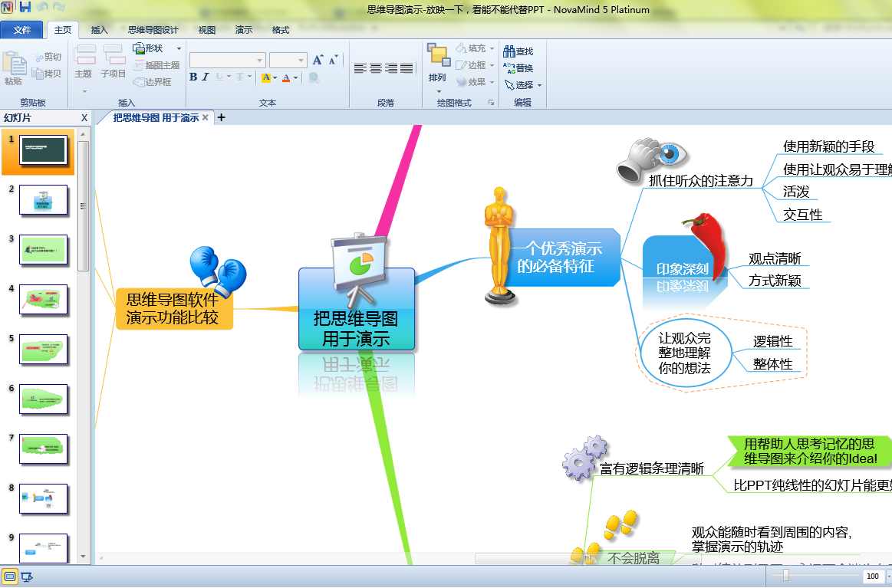Close the 把思维导图 用于演示 document tab
892x588 pixels.
206,117
